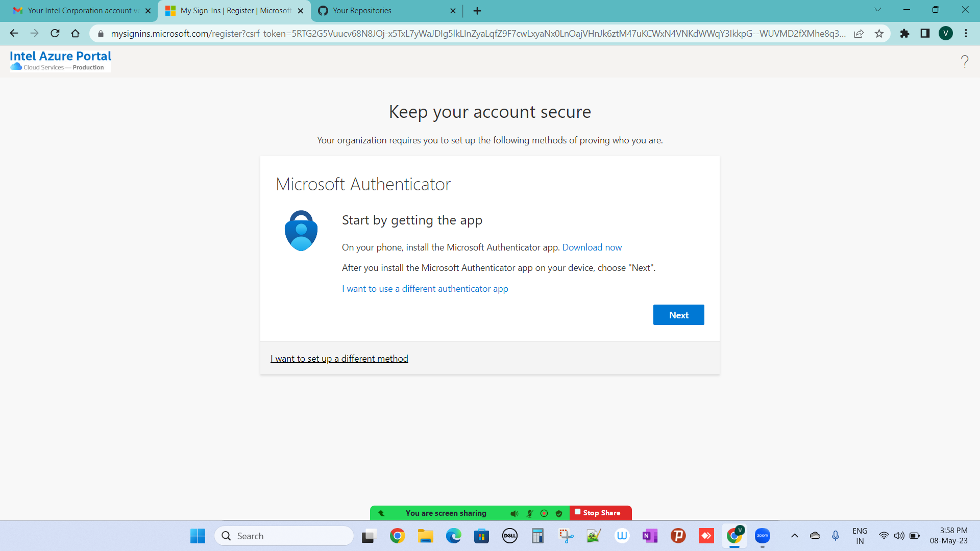980x551 pixels.
Task: Show hidden system tray icons
Action: click(x=794, y=536)
